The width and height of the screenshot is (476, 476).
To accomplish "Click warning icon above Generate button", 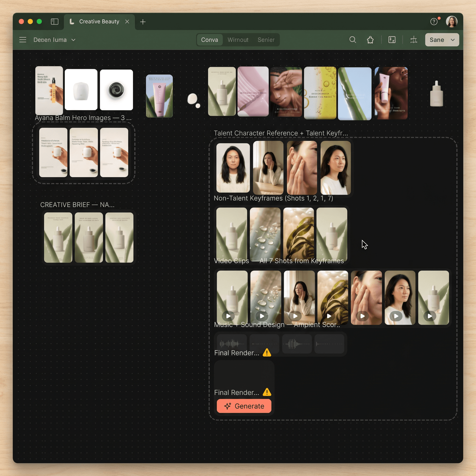I will pyautogui.click(x=267, y=392).
